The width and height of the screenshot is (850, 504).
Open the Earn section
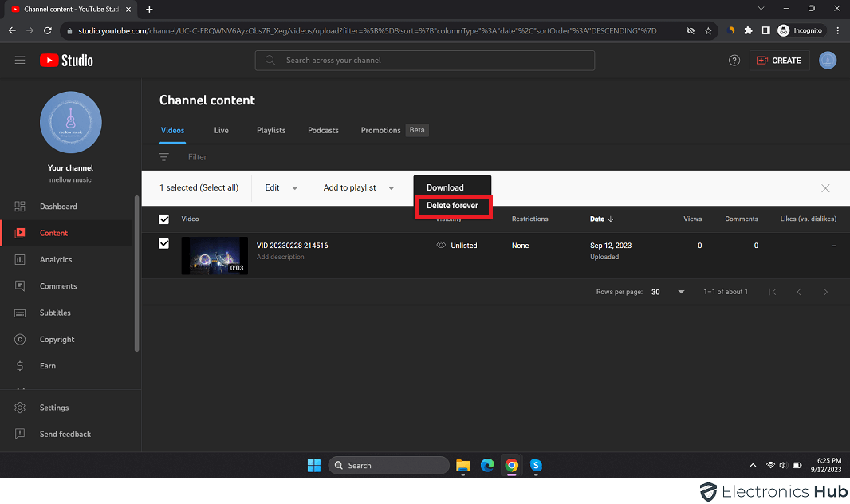(47, 365)
